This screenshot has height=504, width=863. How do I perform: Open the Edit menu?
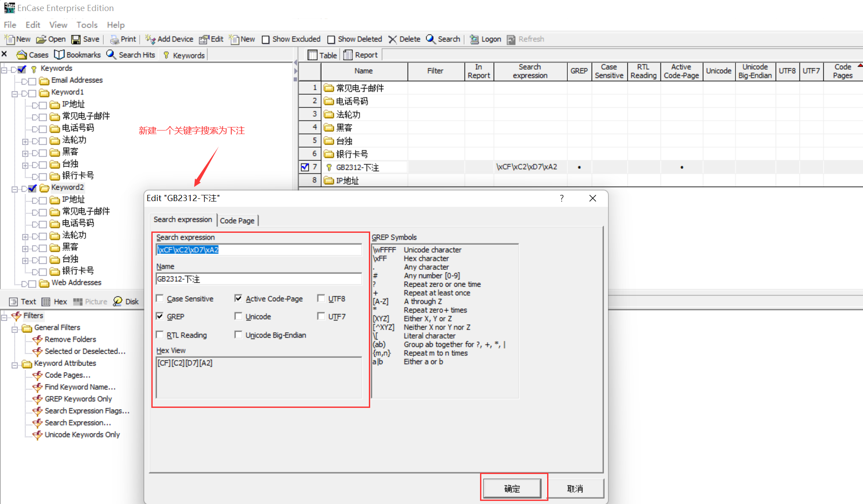pos(33,25)
